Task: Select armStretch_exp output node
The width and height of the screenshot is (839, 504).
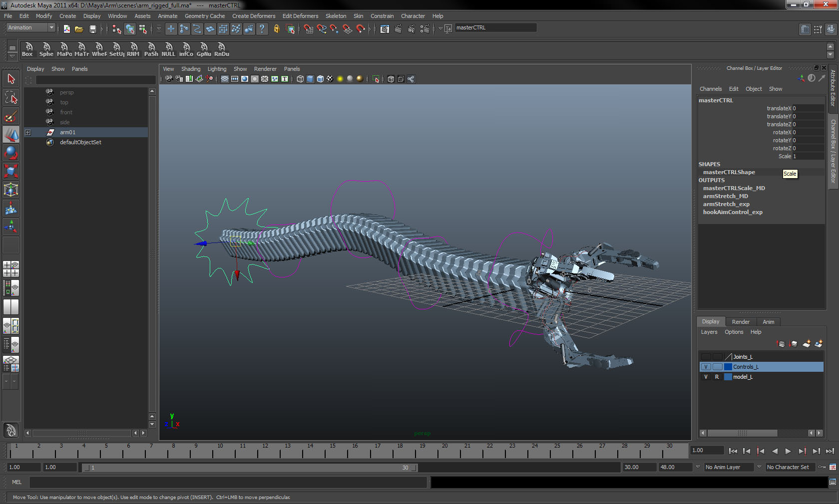Action: (726, 204)
